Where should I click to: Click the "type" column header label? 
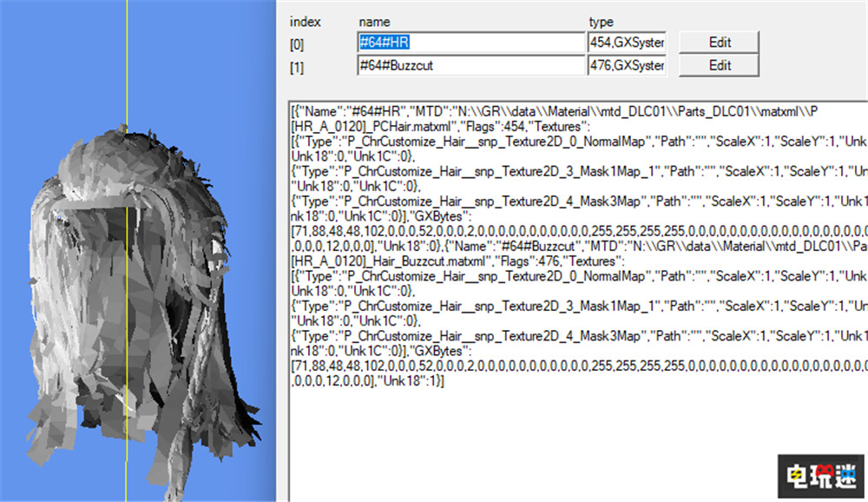pos(601,22)
